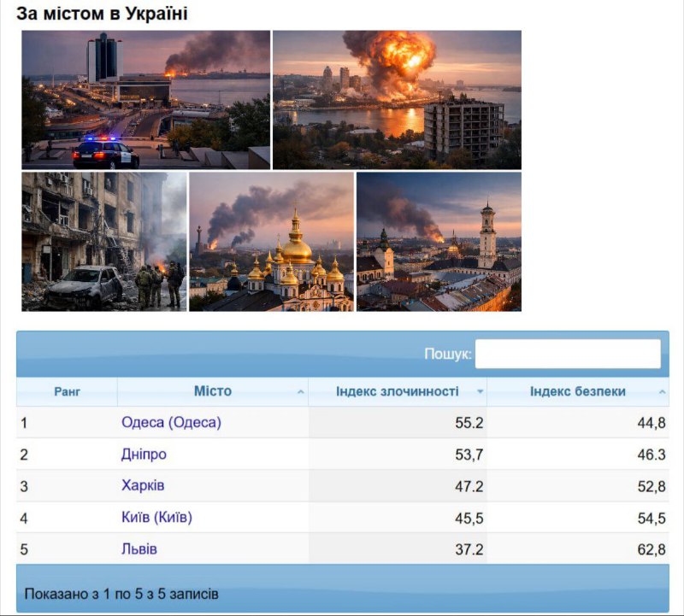Screen dimensions: 684x616
Task: Click the Пошук label text
Action: [x=447, y=355]
